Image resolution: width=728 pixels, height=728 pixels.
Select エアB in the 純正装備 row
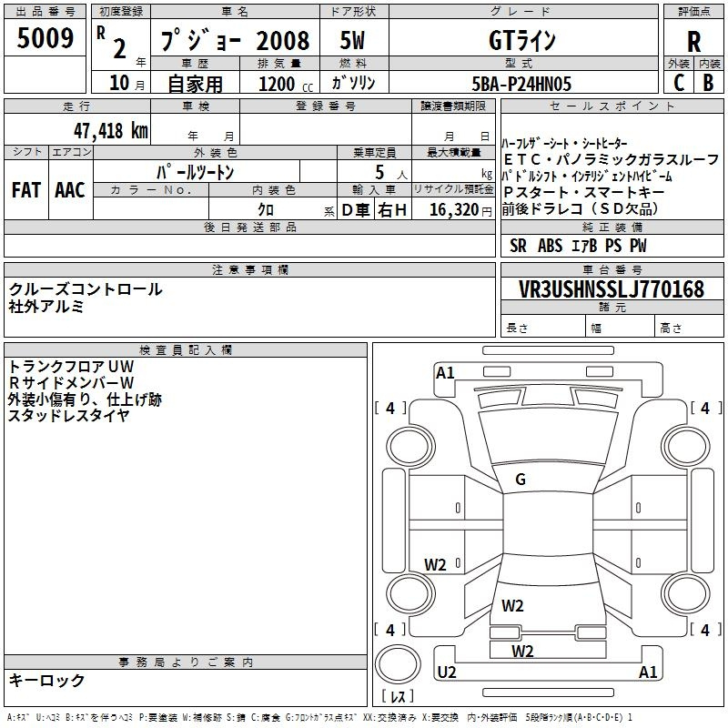[x=584, y=246]
